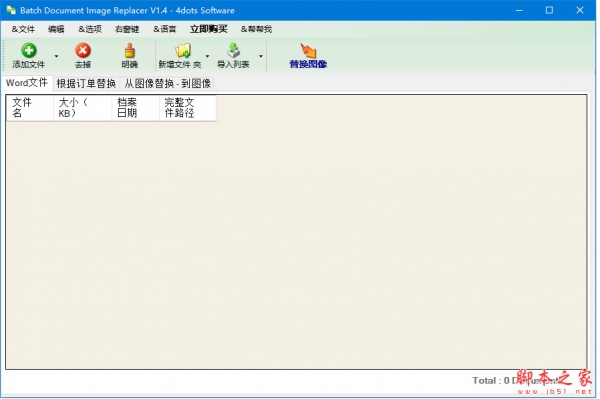Expand the Add File dropdown arrow
This screenshot has height=399, width=600.
point(56,56)
